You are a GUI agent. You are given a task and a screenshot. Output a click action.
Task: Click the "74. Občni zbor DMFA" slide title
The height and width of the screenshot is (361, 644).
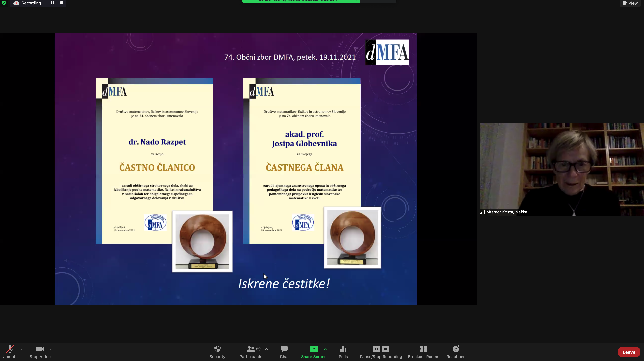pos(290,57)
